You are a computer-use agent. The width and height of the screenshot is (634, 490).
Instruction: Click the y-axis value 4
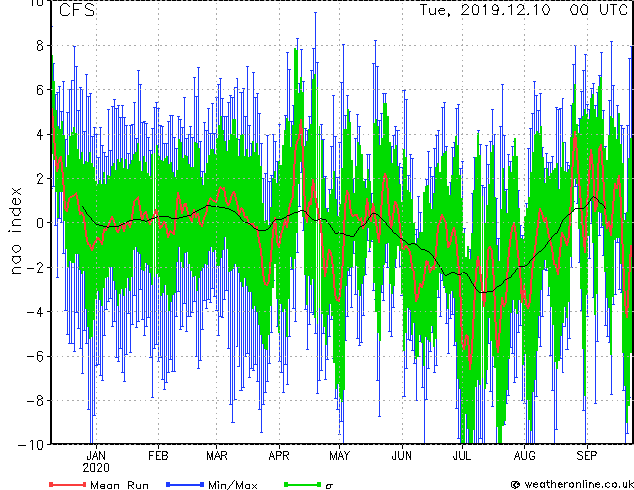pyautogui.click(x=40, y=134)
